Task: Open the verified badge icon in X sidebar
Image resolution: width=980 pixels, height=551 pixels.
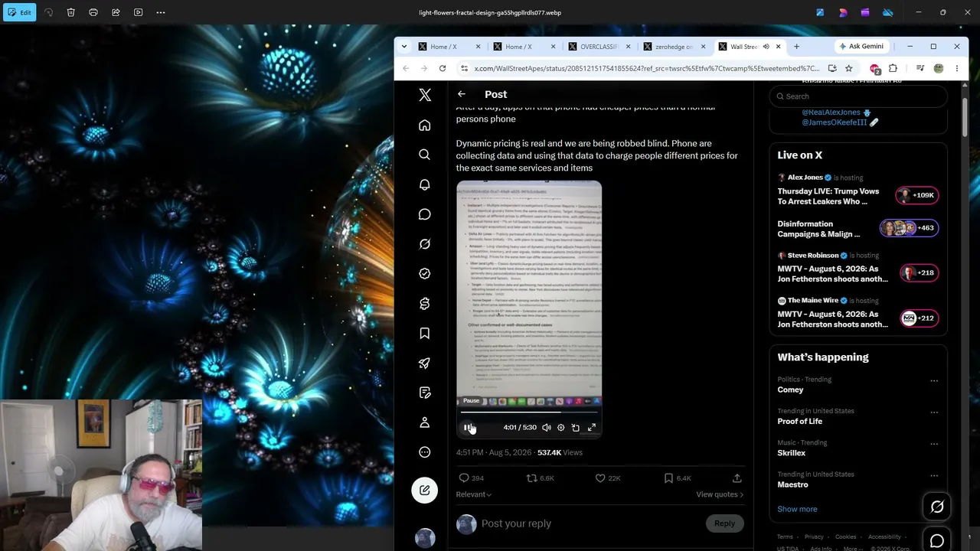Action: [x=425, y=273]
